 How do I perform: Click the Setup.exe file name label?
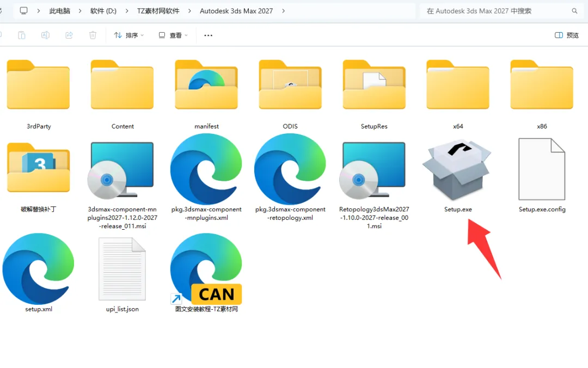(458, 210)
